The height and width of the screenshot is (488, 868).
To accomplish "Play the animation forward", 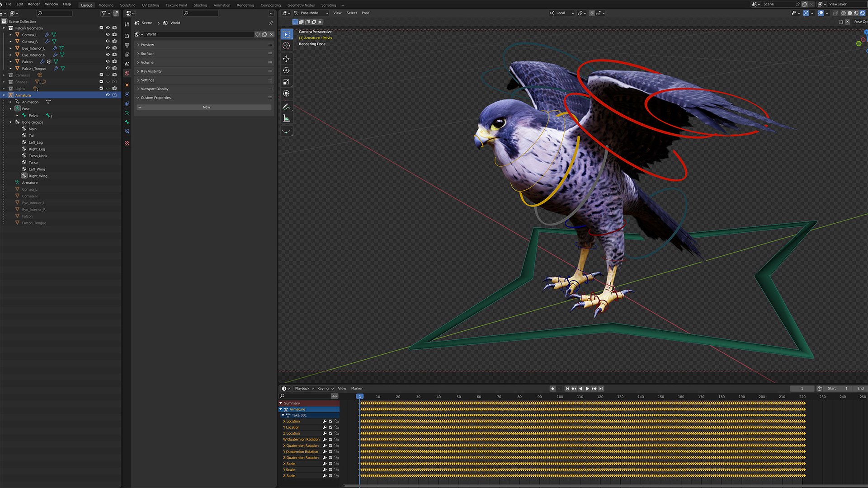I will (587, 389).
